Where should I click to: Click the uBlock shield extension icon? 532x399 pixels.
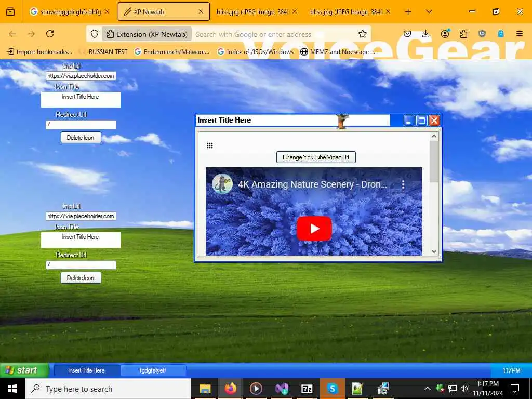tap(482, 34)
